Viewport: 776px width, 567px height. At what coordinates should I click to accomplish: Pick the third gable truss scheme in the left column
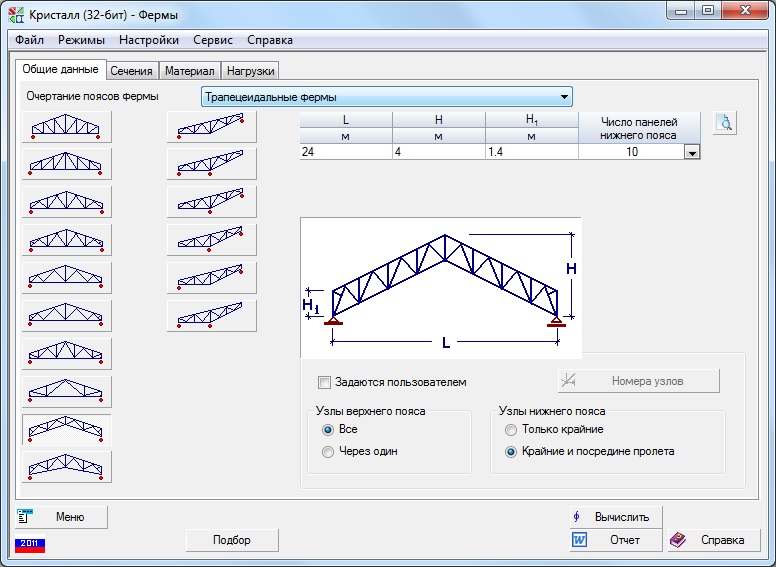point(67,202)
